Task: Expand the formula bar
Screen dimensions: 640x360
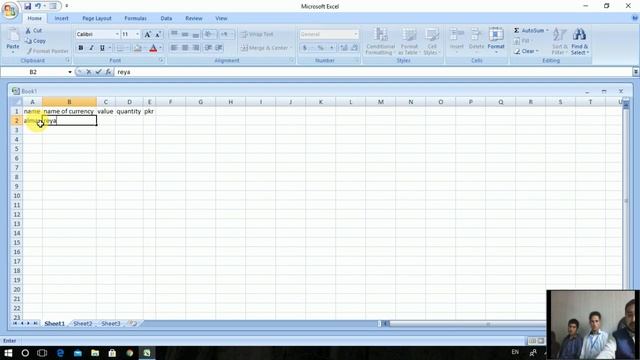Action: (636, 72)
